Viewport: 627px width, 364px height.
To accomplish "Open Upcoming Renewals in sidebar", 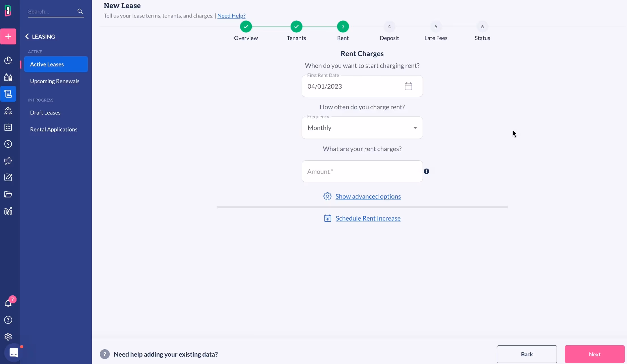I will [55, 81].
